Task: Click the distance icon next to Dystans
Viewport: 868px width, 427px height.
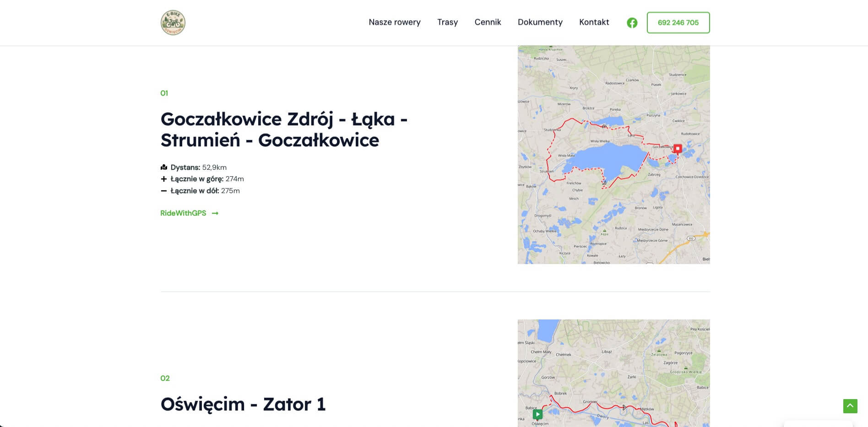Action: [164, 168]
